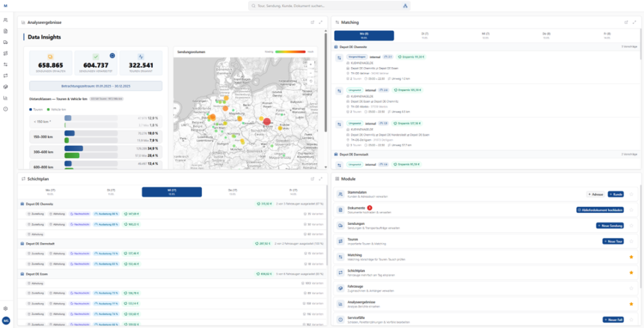Viewport: 644px width, 328px height.
Task: Collapse Depot DE Darmstadt in Matching list
Action: pos(486,155)
